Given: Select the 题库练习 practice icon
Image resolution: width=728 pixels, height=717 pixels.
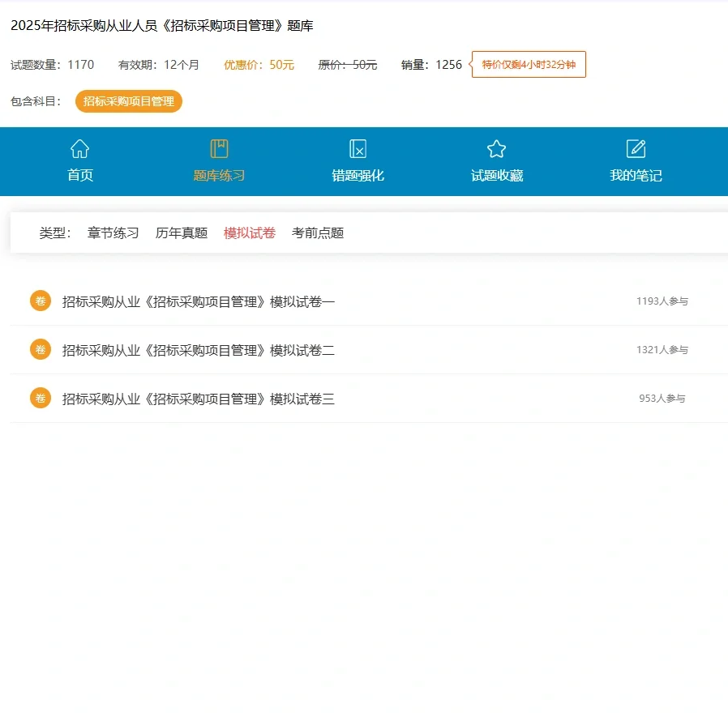Looking at the screenshot, I should (x=218, y=148).
